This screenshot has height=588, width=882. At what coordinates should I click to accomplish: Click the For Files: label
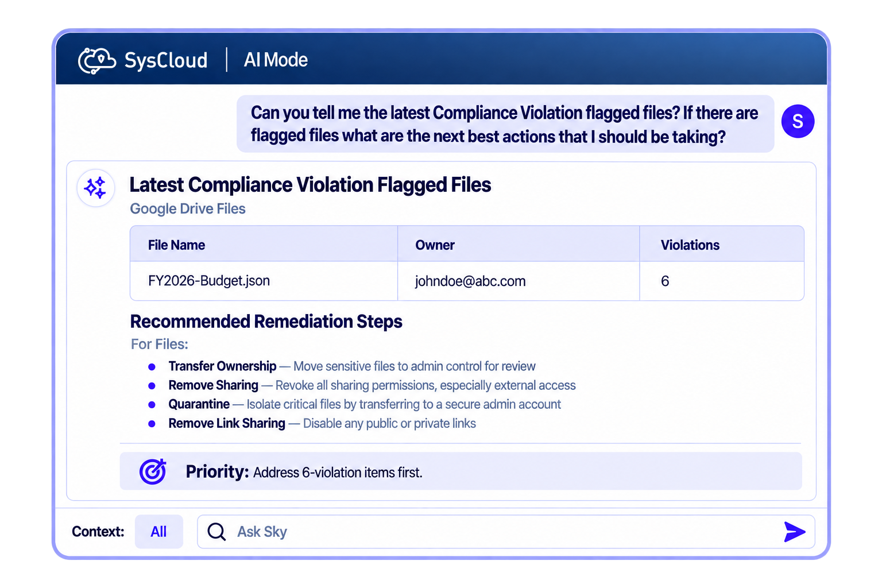pyautogui.click(x=160, y=344)
